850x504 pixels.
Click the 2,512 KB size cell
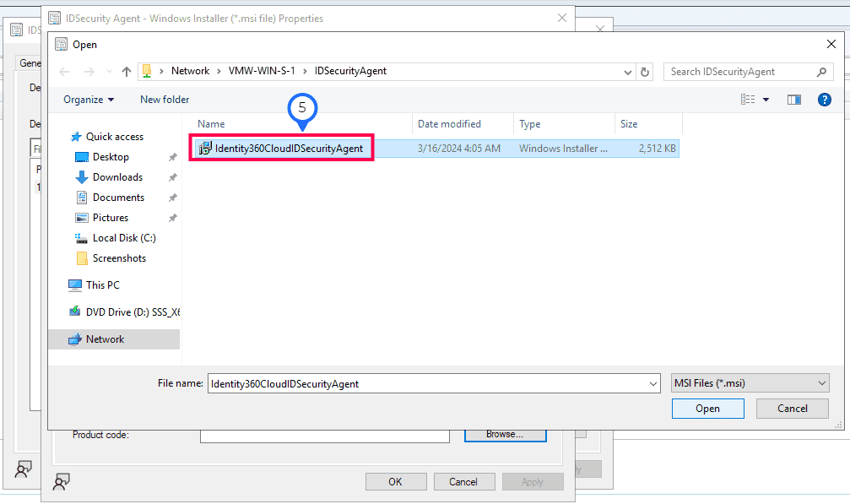pos(657,149)
